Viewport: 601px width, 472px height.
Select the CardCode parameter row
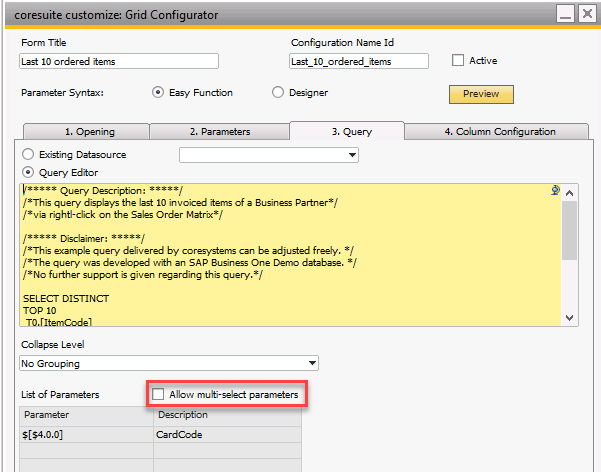(161, 434)
